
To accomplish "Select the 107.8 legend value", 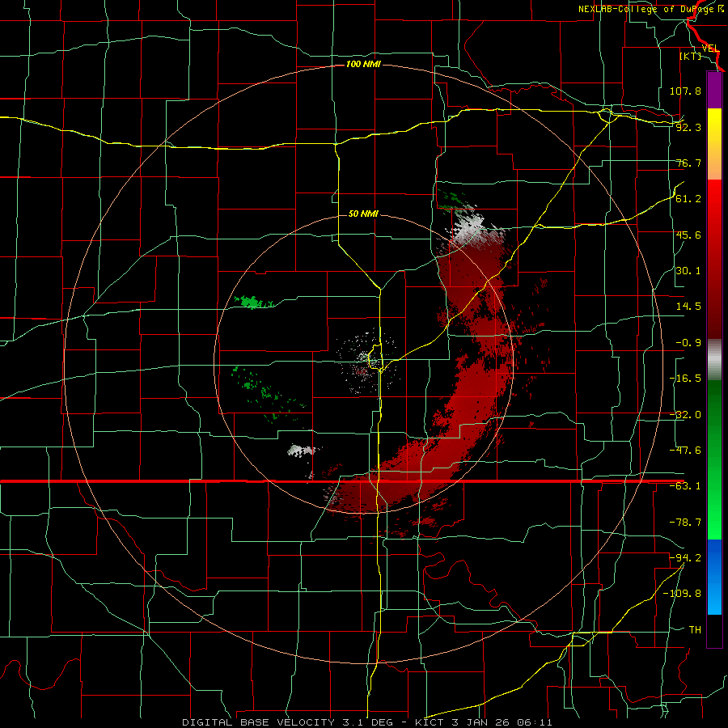I will click(685, 91).
